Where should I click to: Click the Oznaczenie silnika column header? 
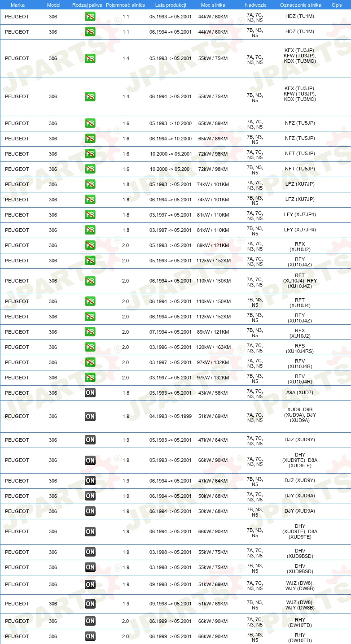tap(301, 4)
